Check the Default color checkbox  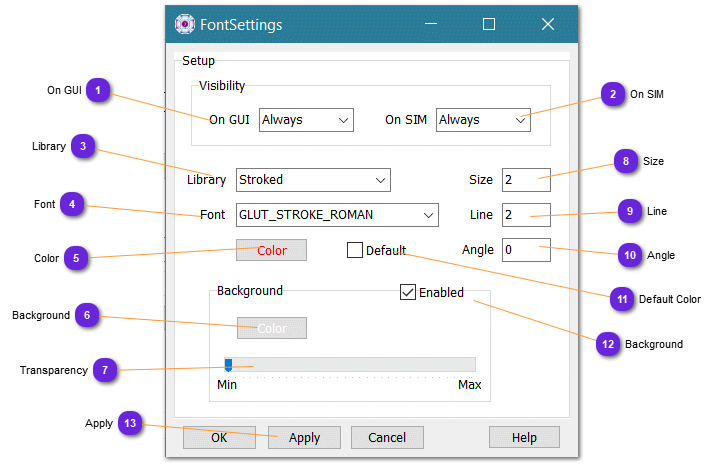tap(355, 250)
